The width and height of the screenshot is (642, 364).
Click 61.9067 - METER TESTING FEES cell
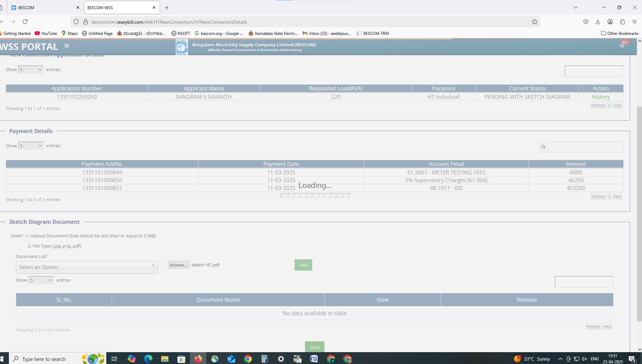(446, 172)
